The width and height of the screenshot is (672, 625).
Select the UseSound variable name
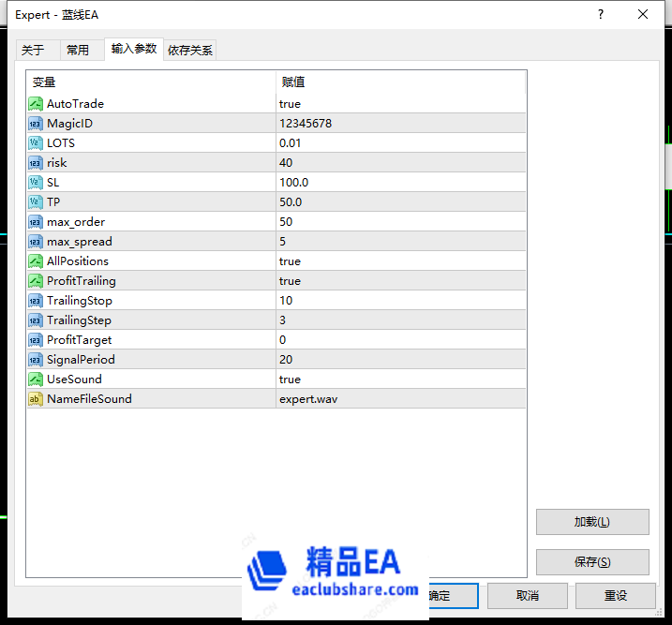(x=75, y=379)
